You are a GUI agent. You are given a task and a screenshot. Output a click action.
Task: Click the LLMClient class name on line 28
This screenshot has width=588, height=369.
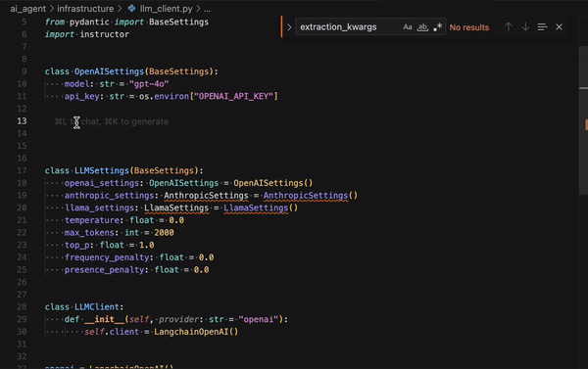coord(96,306)
